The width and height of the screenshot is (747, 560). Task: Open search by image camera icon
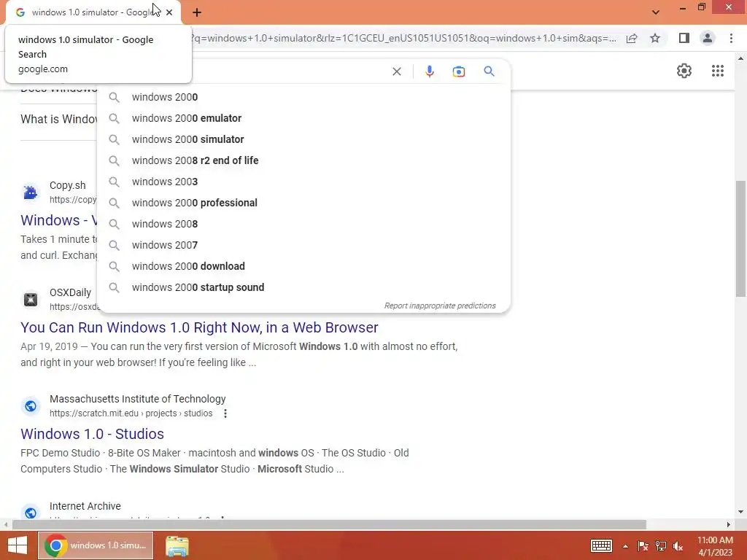458,71
